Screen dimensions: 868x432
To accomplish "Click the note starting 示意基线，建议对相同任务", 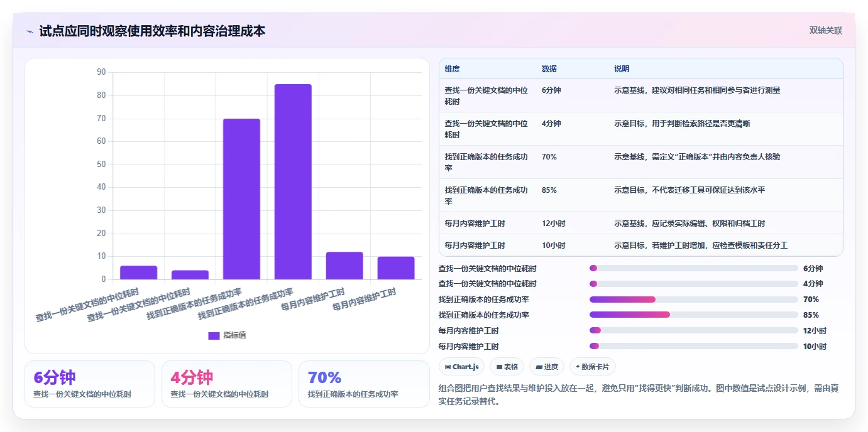I will click(697, 90).
